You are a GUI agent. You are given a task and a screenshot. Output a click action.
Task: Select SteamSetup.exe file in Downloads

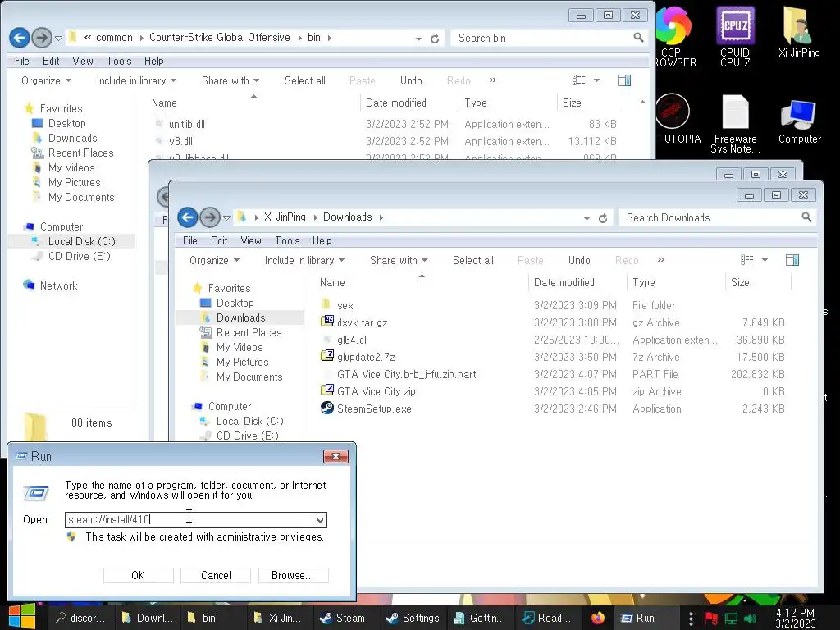(x=374, y=409)
